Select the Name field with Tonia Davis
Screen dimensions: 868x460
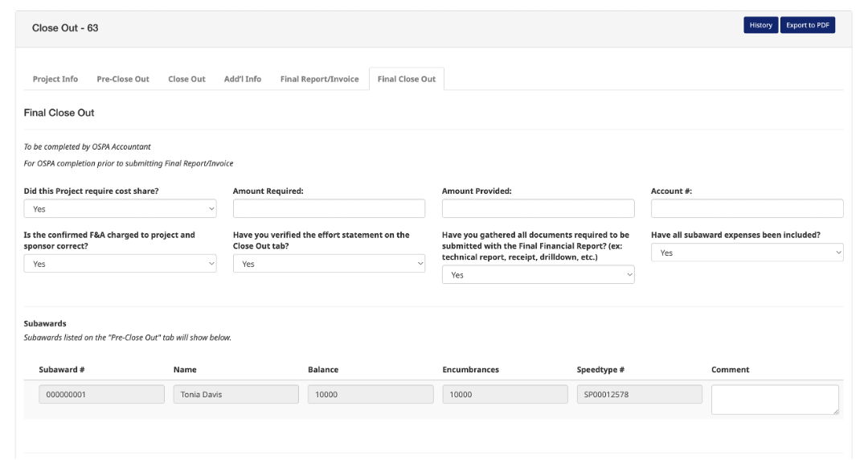pyautogui.click(x=235, y=395)
